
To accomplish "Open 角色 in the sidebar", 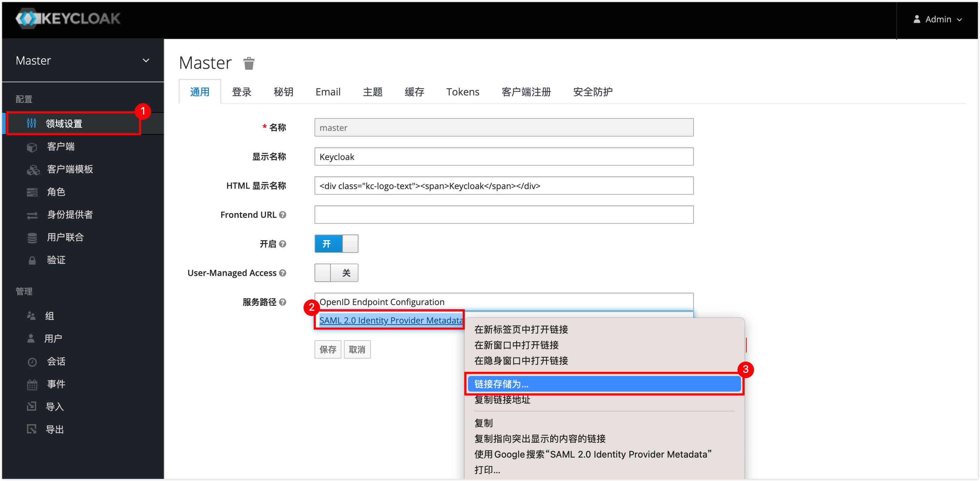I will [x=56, y=192].
